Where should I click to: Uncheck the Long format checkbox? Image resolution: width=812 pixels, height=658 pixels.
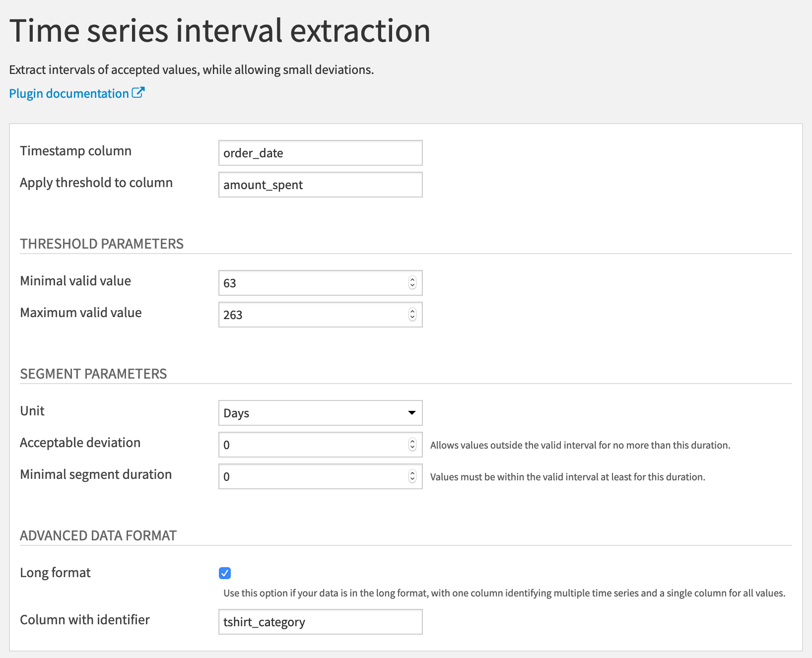click(225, 573)
